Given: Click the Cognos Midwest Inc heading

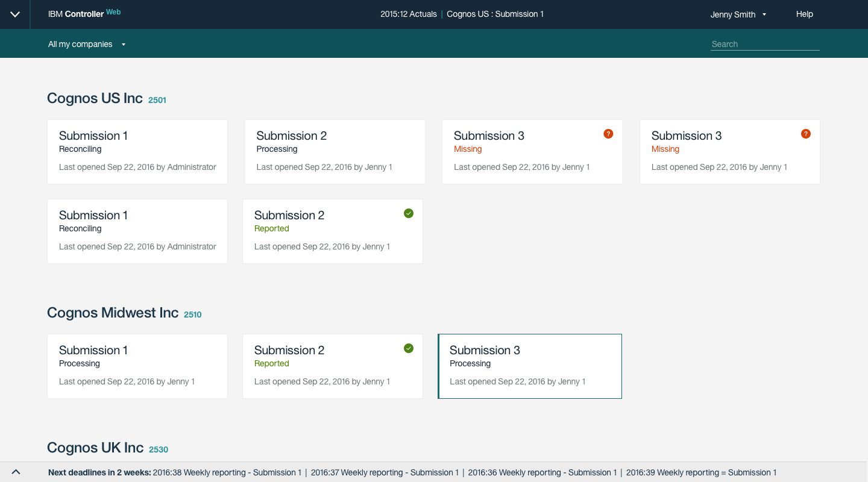Looking at the screenshot, I should click(113, 313).
